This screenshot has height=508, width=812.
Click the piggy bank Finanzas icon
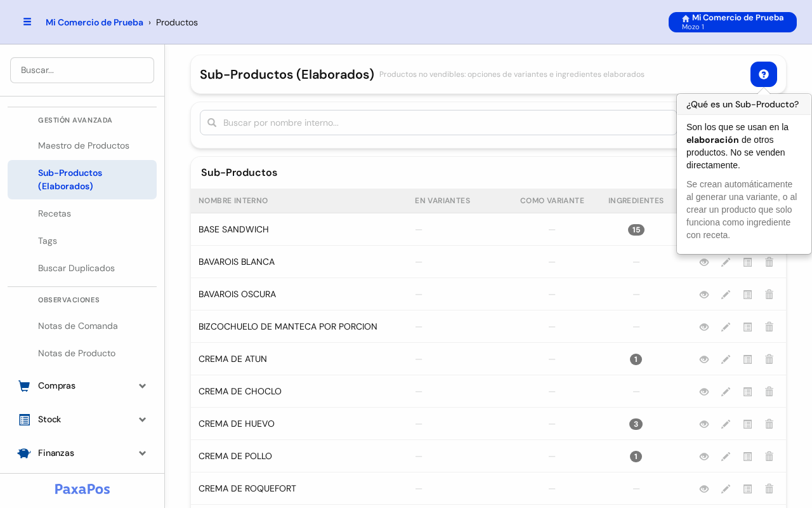tap(24, 453)
